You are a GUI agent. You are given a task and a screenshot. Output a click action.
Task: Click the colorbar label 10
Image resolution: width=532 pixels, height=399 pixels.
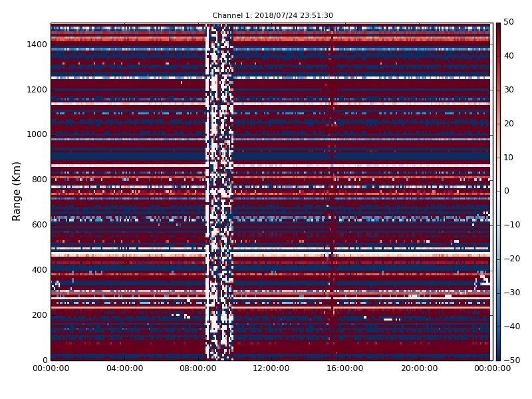509,158
